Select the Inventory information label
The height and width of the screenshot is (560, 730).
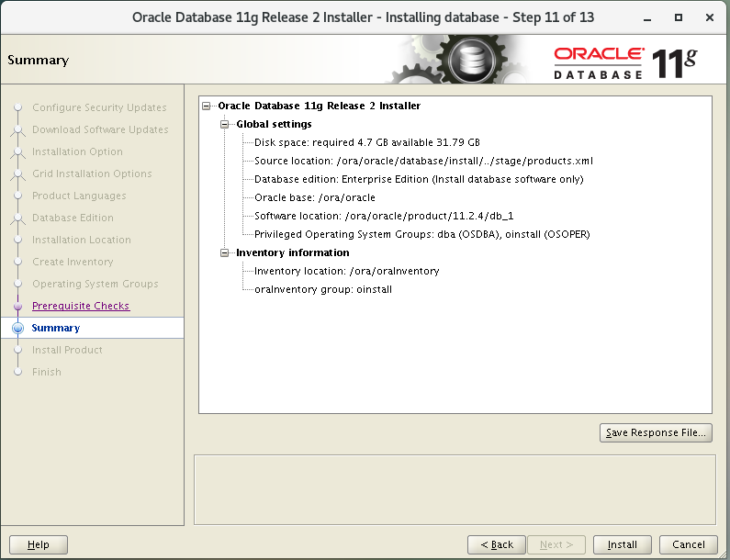[292, 252]
